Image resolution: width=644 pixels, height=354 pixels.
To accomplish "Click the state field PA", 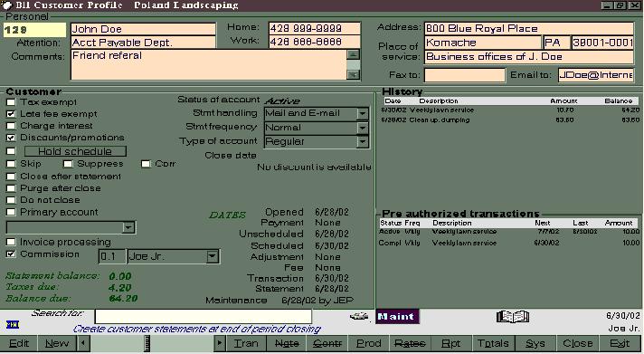I will click(x=556, y=43).
